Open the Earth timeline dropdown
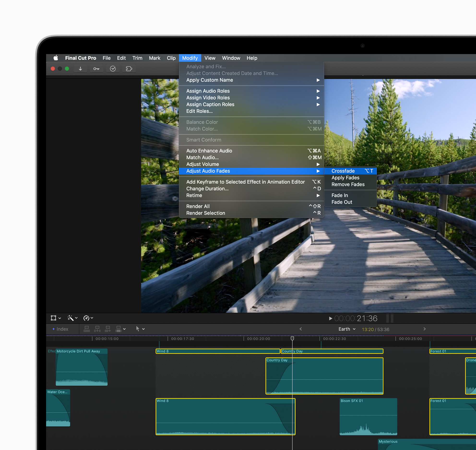Viewport: 476px width, 450px height. pyautogui.click(x=346, y=329)
